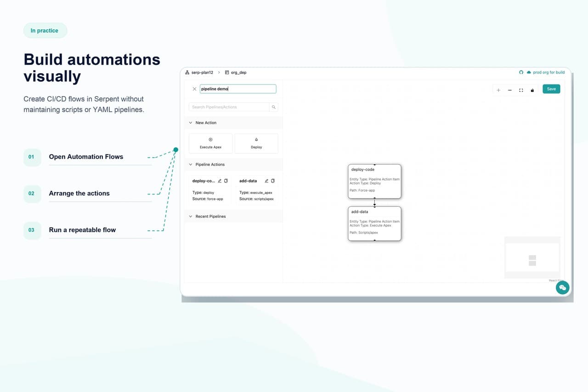
Task: Click the Source: force-app text
Action: (208, 199)
